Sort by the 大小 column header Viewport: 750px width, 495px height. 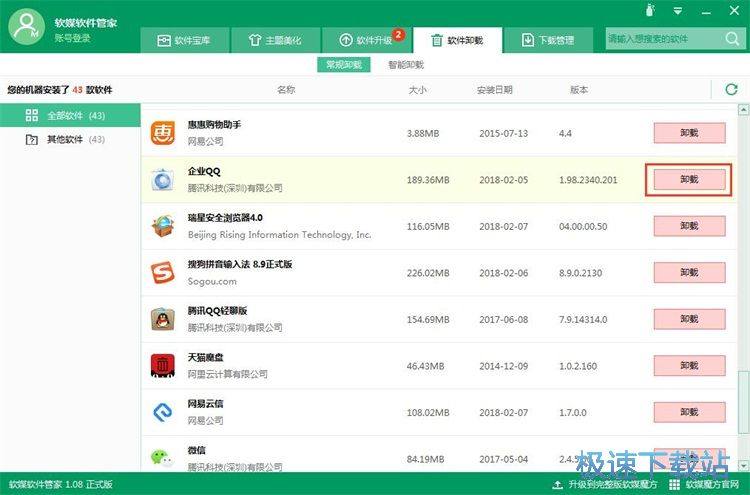(x=418, y=89)
